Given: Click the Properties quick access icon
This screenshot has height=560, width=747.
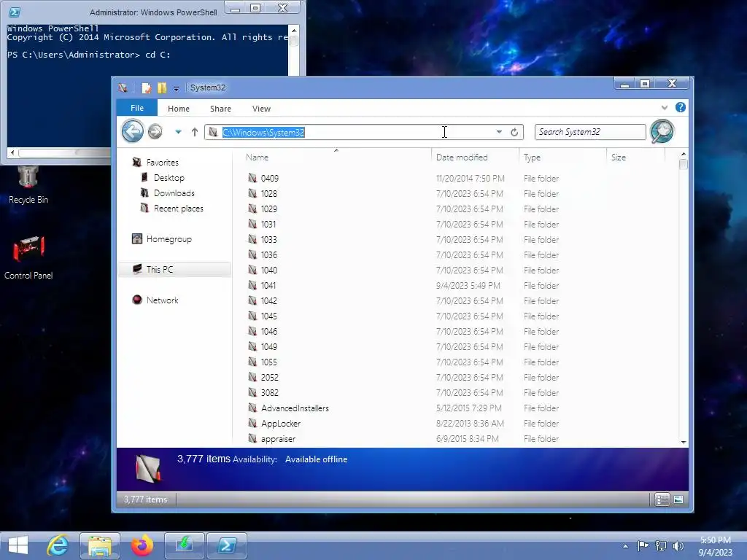Looking at the screenshot, I should pos(146,87).
